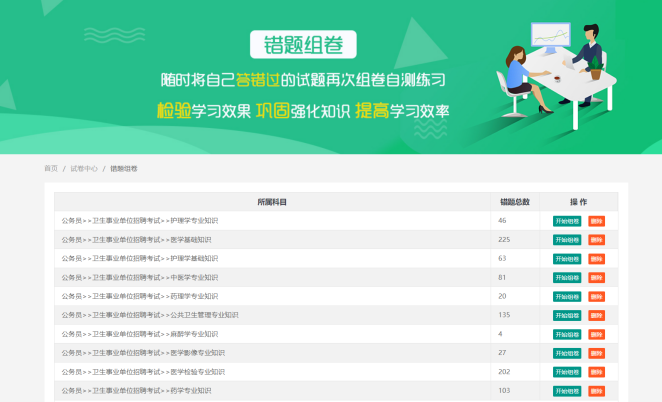Viewport: 662px width, 402px height.
Task: Click the 错题总数 column header
Action: click(515, 202)
